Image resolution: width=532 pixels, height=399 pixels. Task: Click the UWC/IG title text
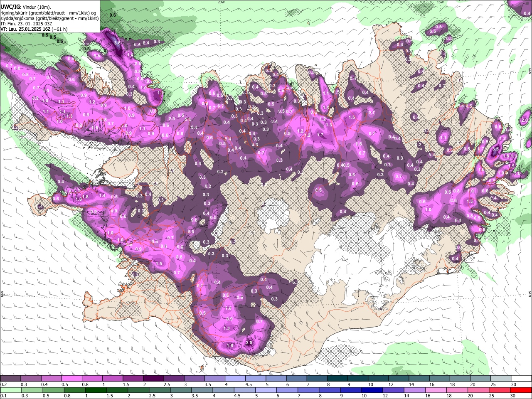[10, 7]
